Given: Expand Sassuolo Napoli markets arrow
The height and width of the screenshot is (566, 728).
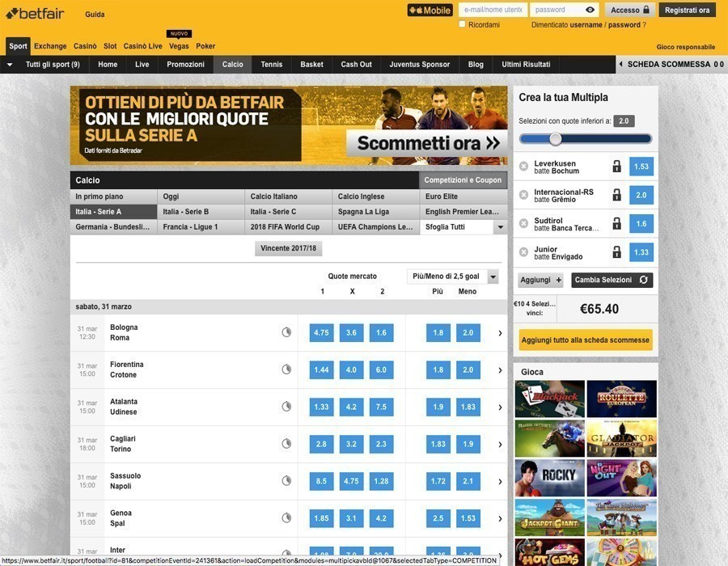Looking at the screenshot, I should [x=500, y=482].
